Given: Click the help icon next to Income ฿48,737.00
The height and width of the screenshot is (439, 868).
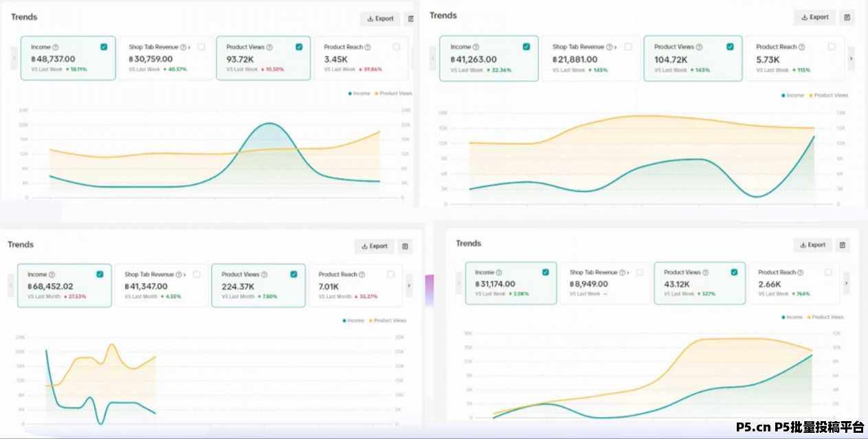Looking at the screenshot, I should point(56,47).
